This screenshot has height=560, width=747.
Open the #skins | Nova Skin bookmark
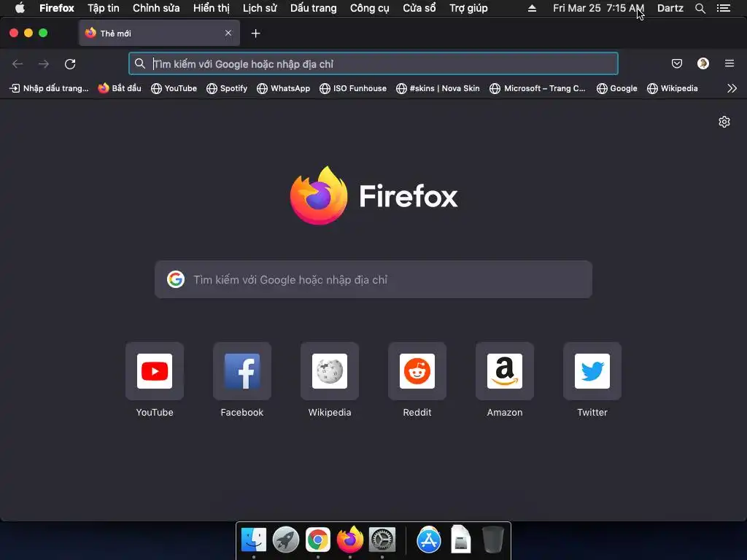[438, 88]
